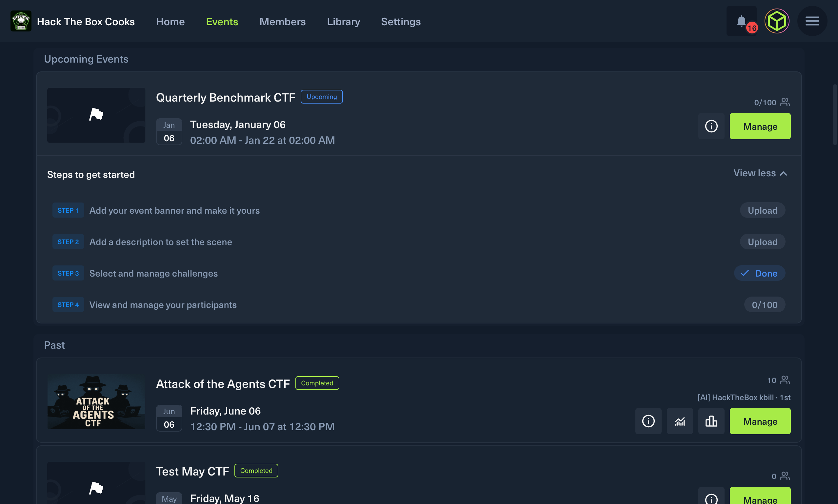Go to the Home tab

170,21
